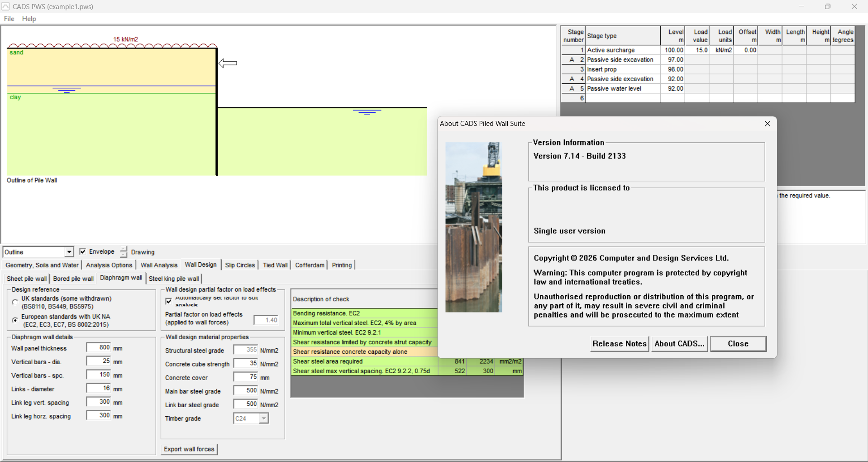Click the empty stage number 6 row
The image size is (868, 462).
(708, 98)
